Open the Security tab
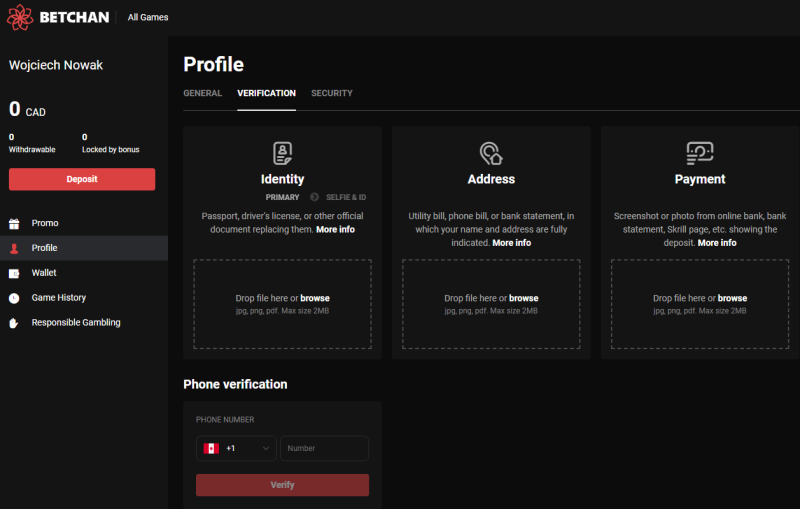This screenshot has height=509, width=800. 332,93
